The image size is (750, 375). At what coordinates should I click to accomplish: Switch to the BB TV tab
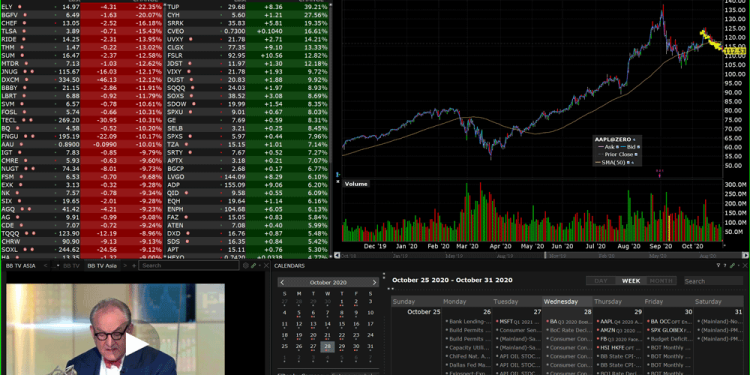coord(71,265)
